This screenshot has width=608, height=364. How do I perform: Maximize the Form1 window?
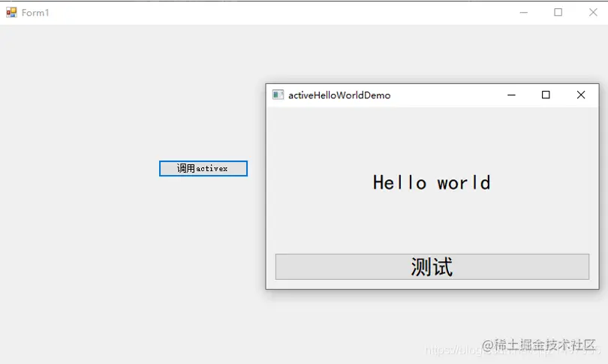coord(558,13)
